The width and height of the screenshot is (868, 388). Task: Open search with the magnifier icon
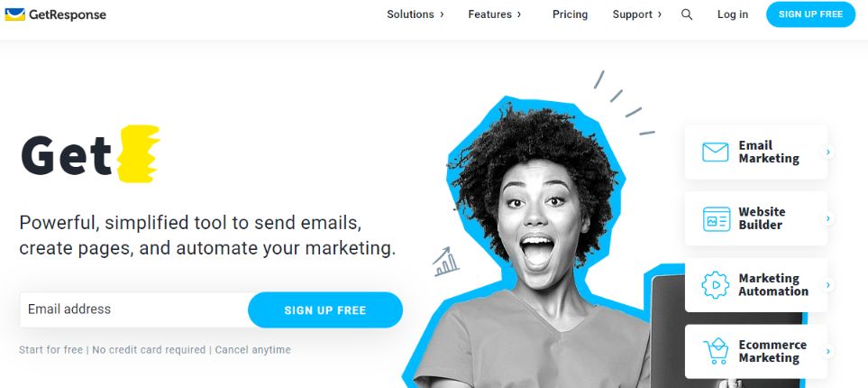pos(687,14)
